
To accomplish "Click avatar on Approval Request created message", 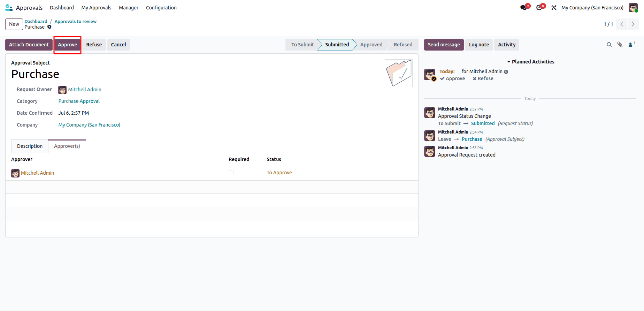I will (430, 151).
